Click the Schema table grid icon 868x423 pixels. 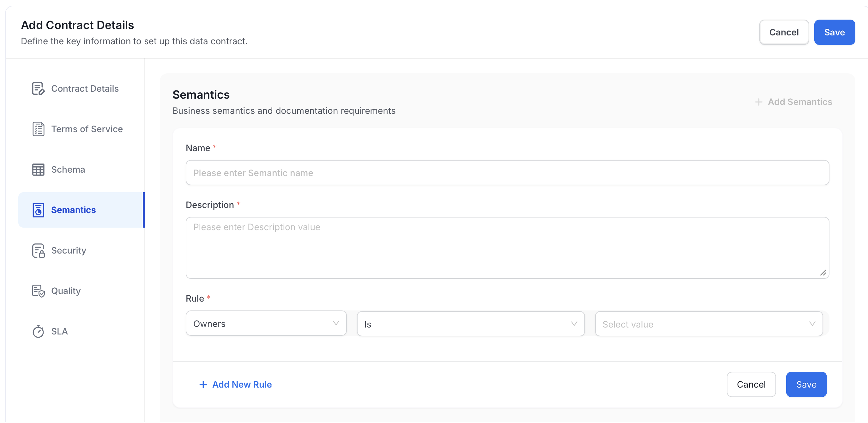point(38,170)
